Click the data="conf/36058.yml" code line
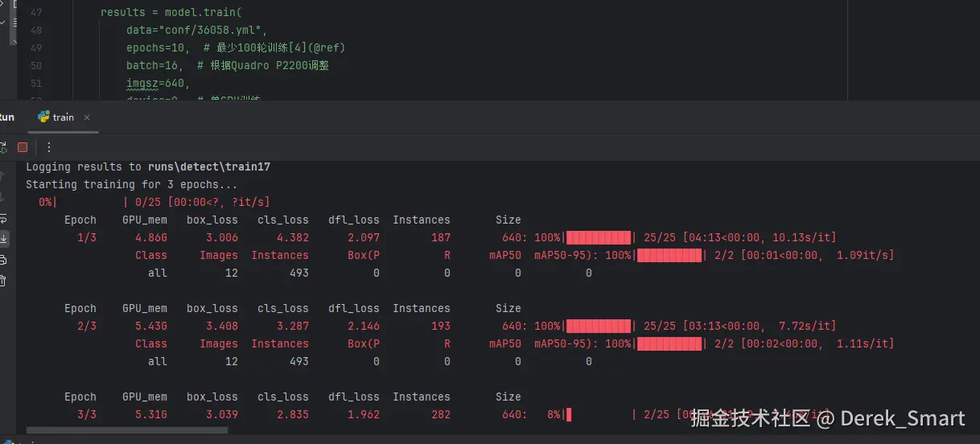The height and width of the screenshot is (444, 980). [x=196, y=31]
